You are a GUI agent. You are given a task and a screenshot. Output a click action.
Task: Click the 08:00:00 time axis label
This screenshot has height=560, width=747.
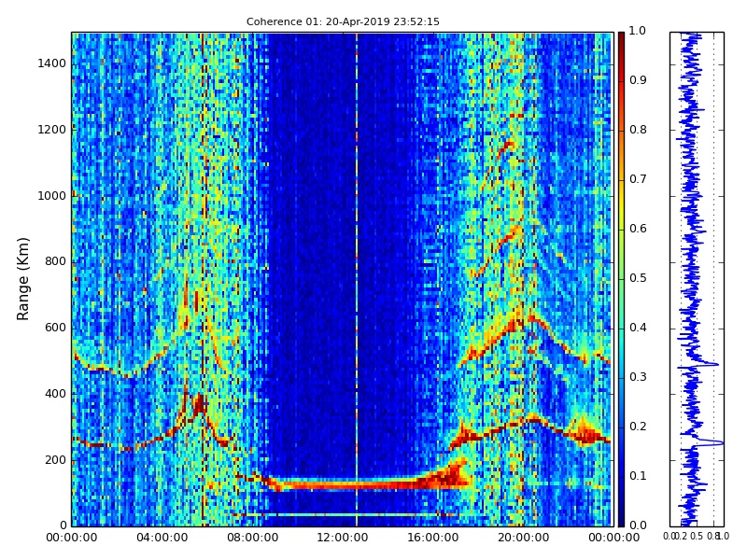click(x=252, y=538)
